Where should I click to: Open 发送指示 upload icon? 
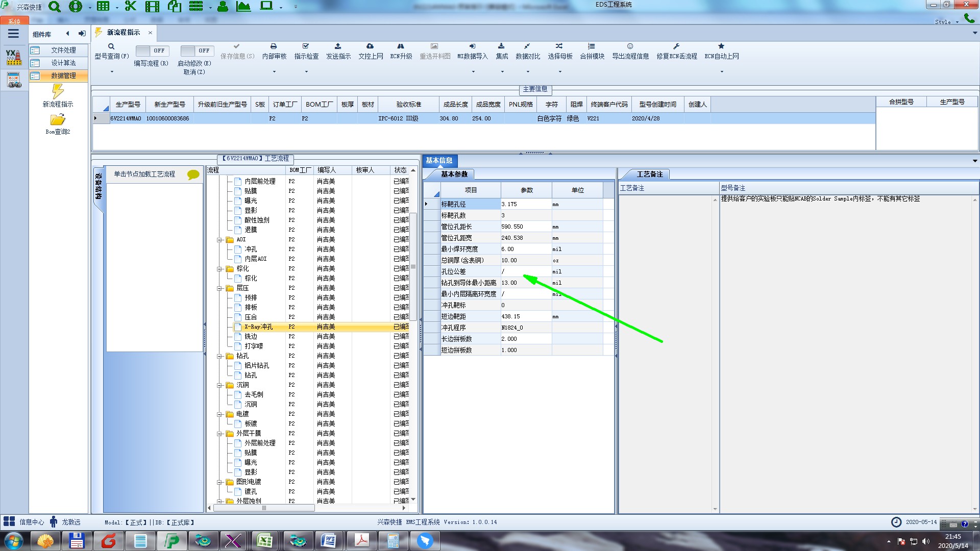pyautogui.click(x=338, y=46)
